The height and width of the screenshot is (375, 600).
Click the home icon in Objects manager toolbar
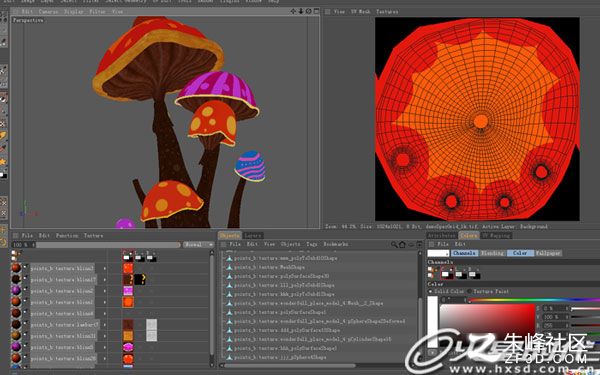[402, 245]
